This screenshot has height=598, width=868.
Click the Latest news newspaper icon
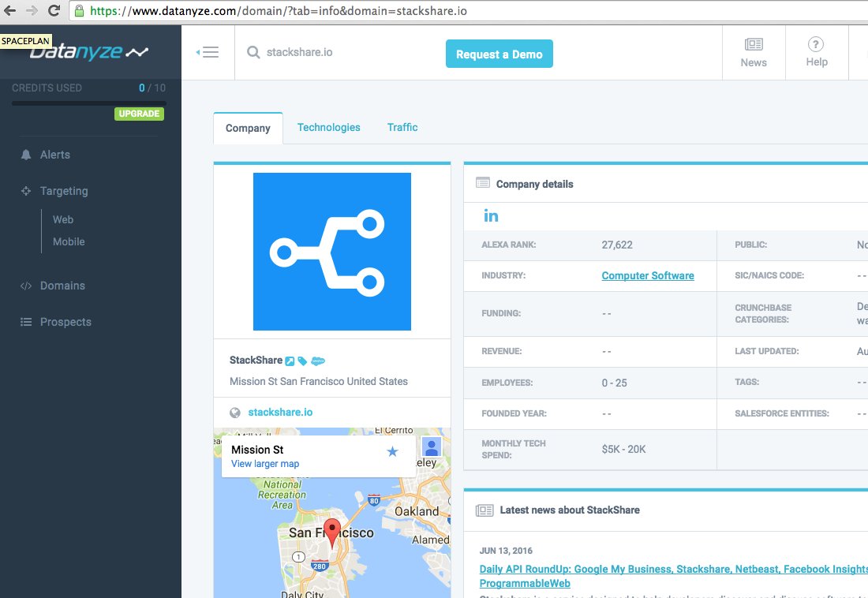[485, 510]
